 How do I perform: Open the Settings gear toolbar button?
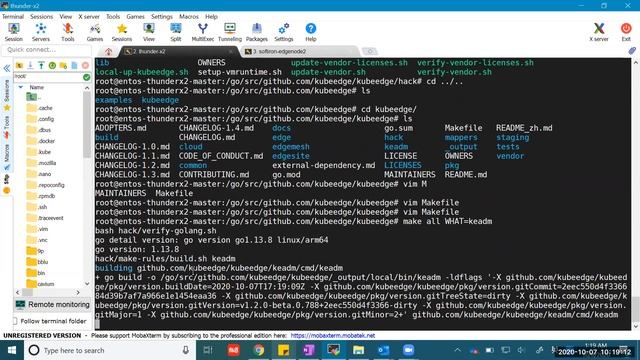click(284, 32)
